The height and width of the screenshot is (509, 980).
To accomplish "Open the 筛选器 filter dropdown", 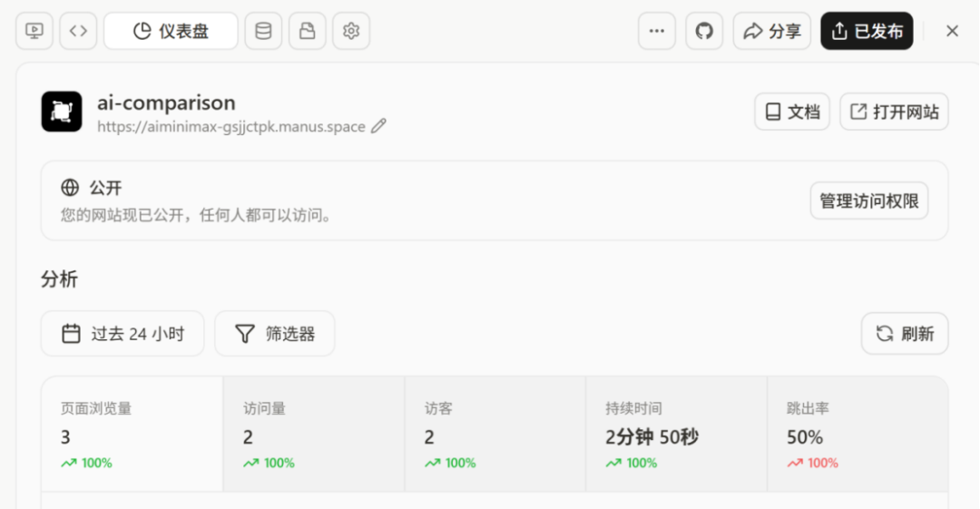I will click(275, 334).
